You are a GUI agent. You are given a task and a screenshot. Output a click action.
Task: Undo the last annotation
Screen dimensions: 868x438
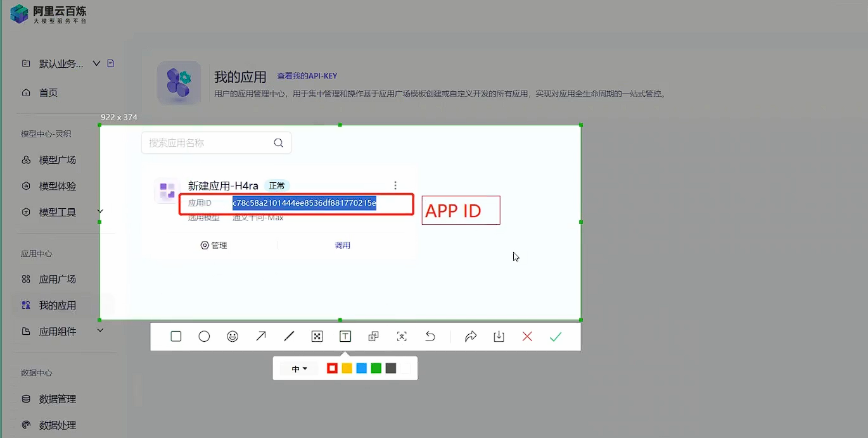(x=430, y=337)
